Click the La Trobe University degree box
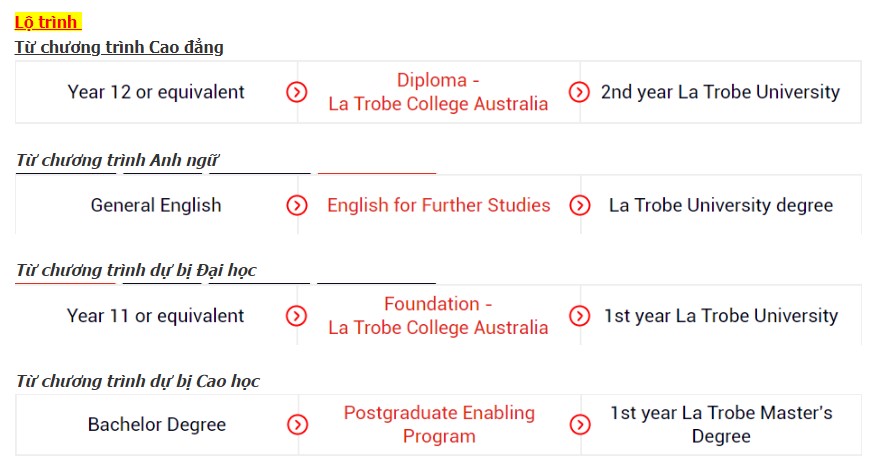This screenshot has width=881, height=475. [720, 205]
